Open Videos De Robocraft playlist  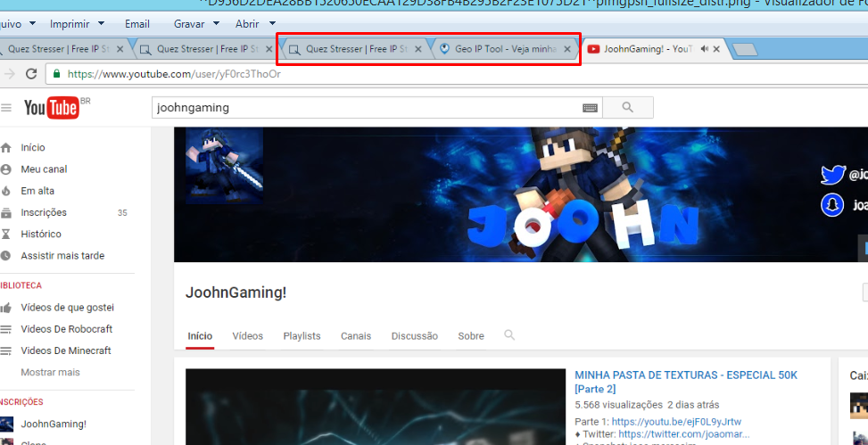(x=66, y=329)
